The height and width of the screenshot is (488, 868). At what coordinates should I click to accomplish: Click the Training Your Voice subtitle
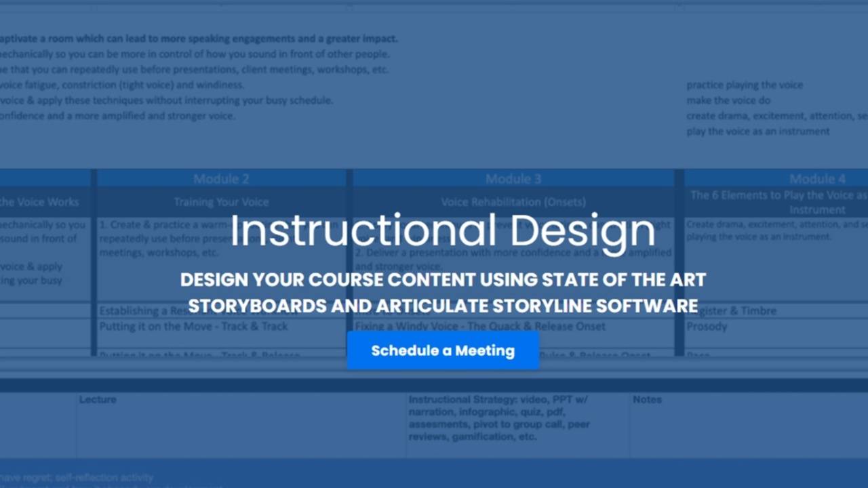[221, 201]
